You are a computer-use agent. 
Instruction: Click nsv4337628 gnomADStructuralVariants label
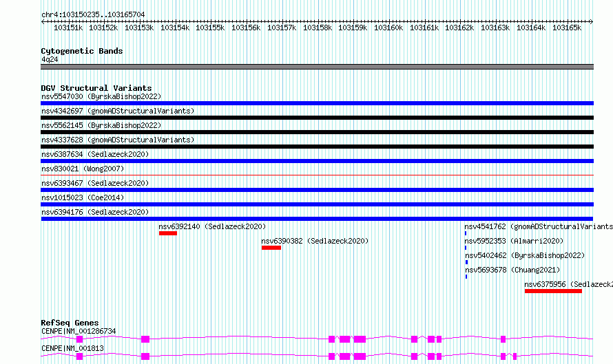pyautogui.click(x=118, y=140)
